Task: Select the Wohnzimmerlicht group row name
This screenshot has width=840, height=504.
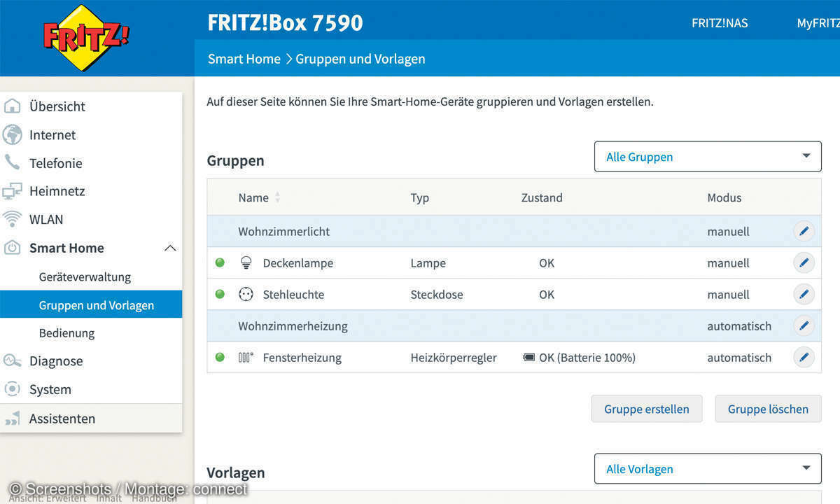Action: coord(283,231)
